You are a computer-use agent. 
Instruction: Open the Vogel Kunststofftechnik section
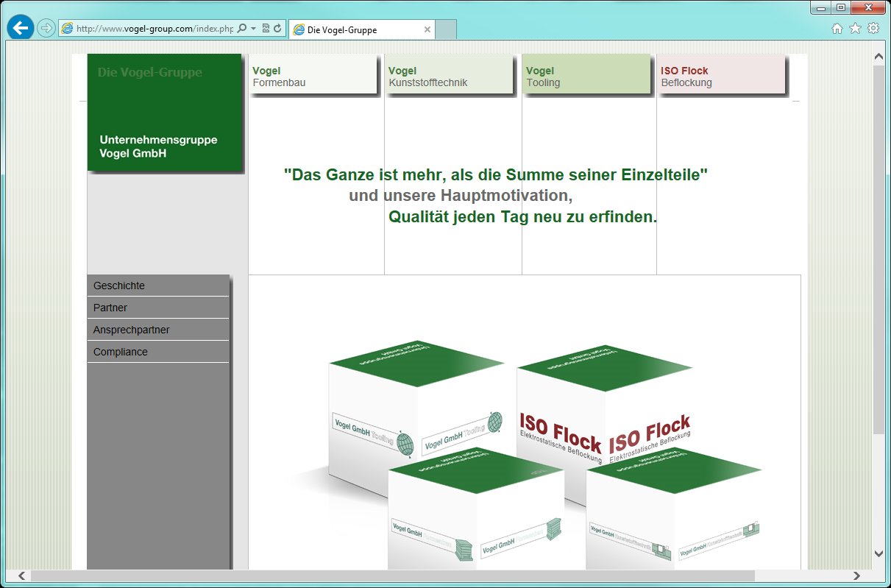[x=449, y=77]
